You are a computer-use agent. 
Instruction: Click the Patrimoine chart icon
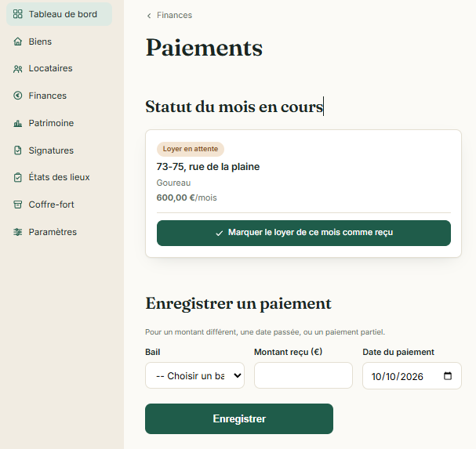[x=17, y=123]
